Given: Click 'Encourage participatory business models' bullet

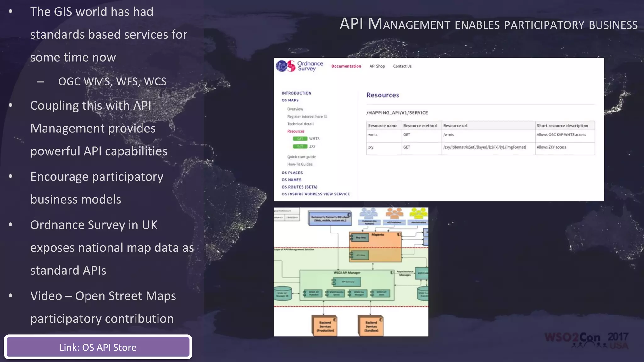Looking at the screenshot, I should [x=97, y=188].
